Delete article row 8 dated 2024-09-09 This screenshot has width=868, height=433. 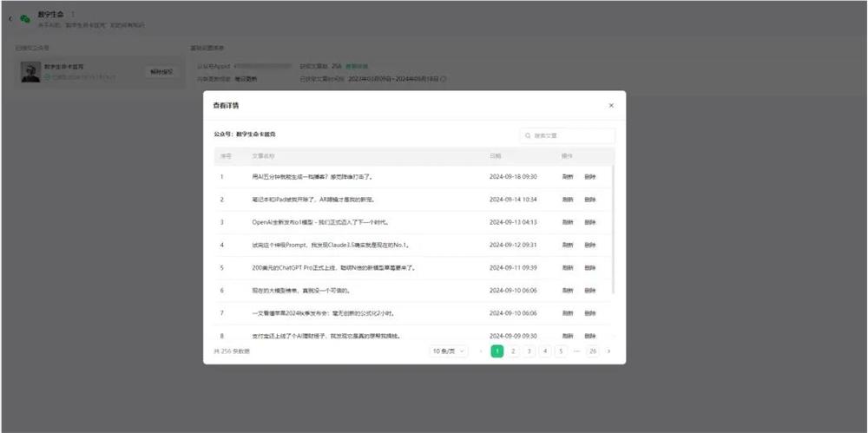pos(590,336)
